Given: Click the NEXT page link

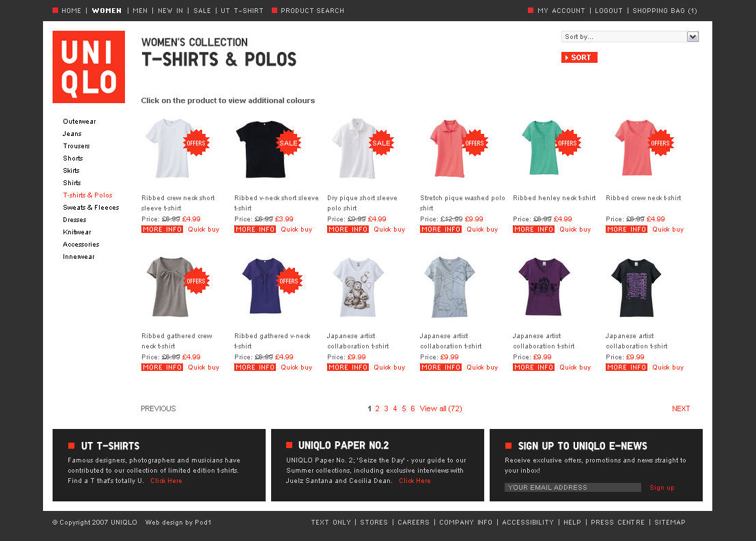Looking at the screenshot, I should [681, 408].
